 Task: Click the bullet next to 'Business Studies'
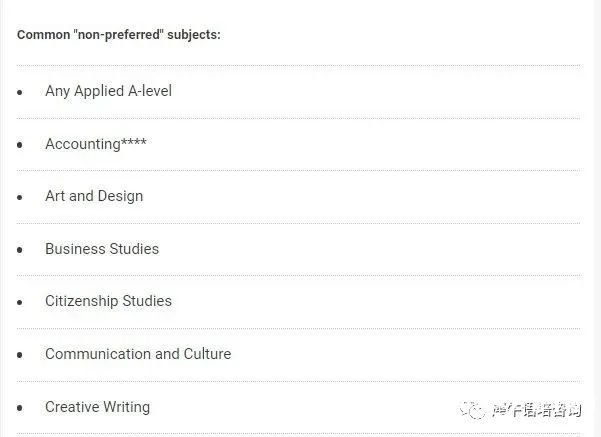click(x=20, y=250)
